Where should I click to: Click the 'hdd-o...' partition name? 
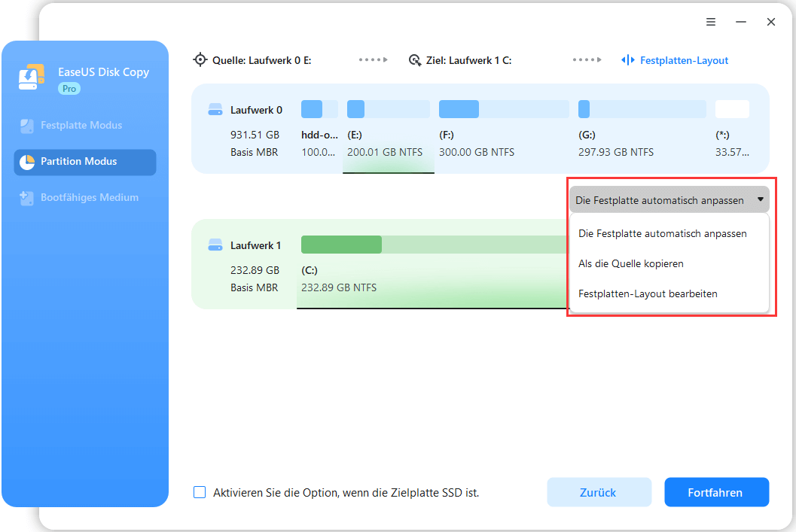click(319, 135)
